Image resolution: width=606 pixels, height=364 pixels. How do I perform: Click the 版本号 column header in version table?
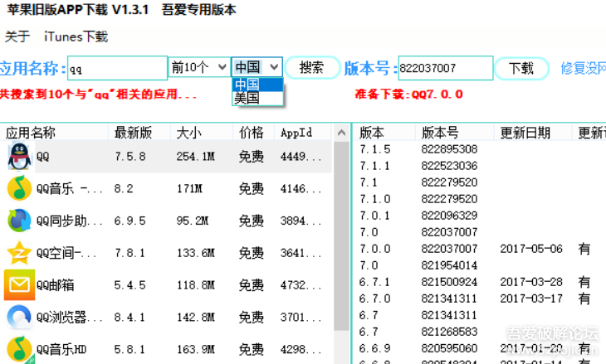click(x=455, y=133)
